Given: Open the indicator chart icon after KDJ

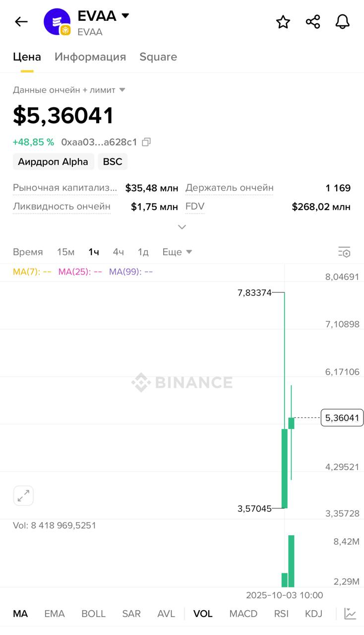Looking at the screenshot, I should [x=350, y=614].
